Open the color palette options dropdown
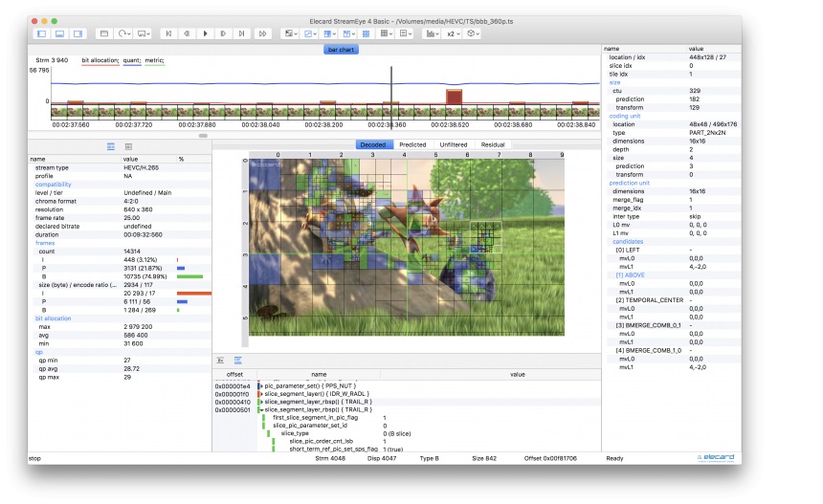Viewport: 823px width, 504px height. click(473, 33)
